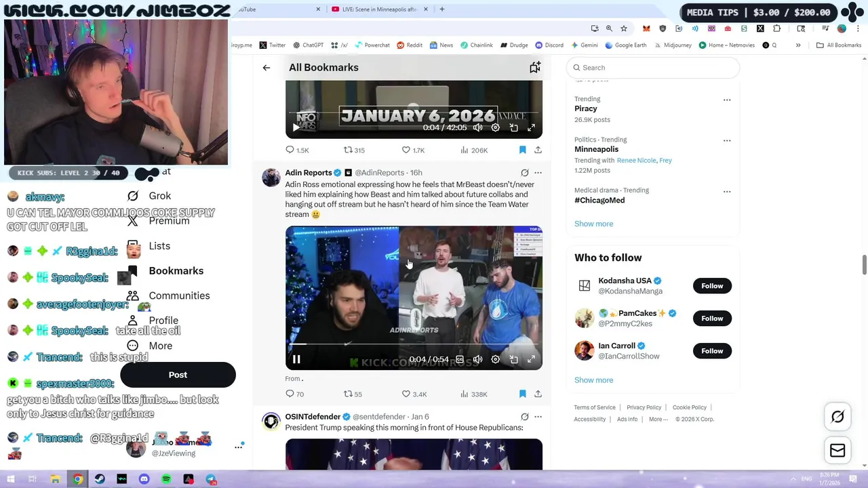Open more options for the #ChicagoMed trend
The height and width of the screenshot is (488, 868).
pos(727,191)
